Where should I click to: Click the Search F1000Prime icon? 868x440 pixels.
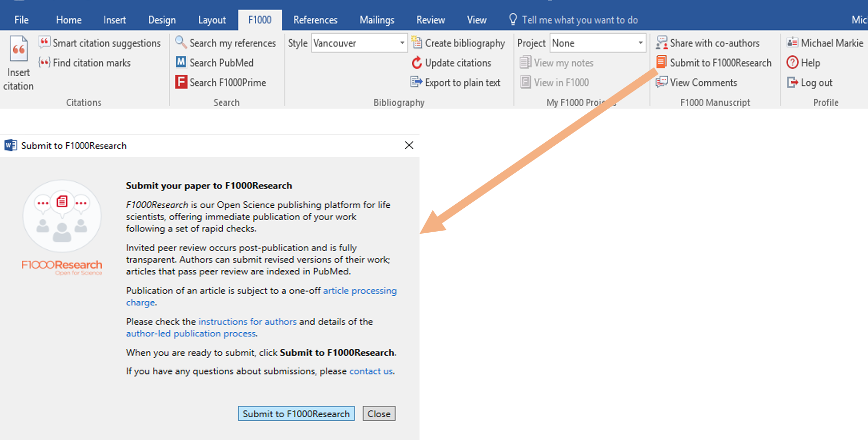(181, 82)
